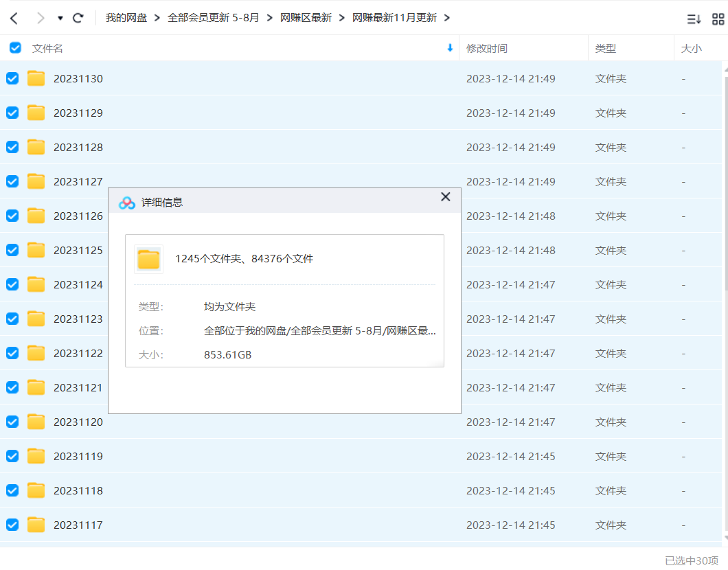The width and height of the screenshot is (728, 570).
Task: Expand the chevron after 我的网盘 breadcrumb
Action: pos(157,18)
